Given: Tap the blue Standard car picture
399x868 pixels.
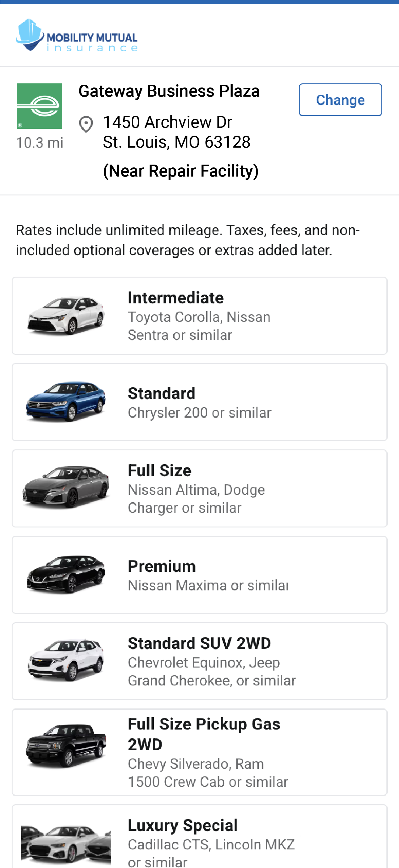Looking at the screenshot, I should pos(66,402).
